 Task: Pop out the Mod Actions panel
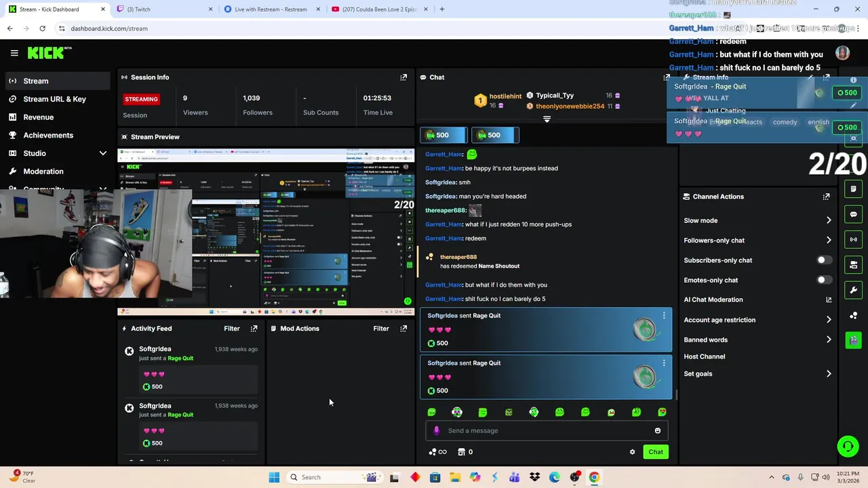tap(403, 329)
